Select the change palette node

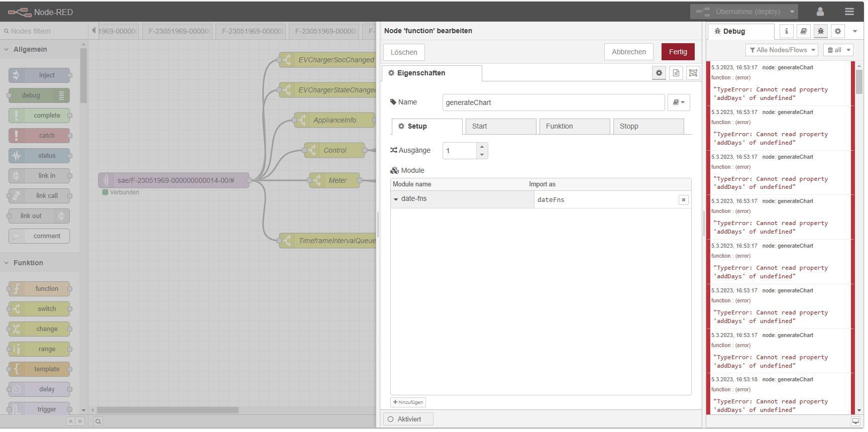point(39,329)
